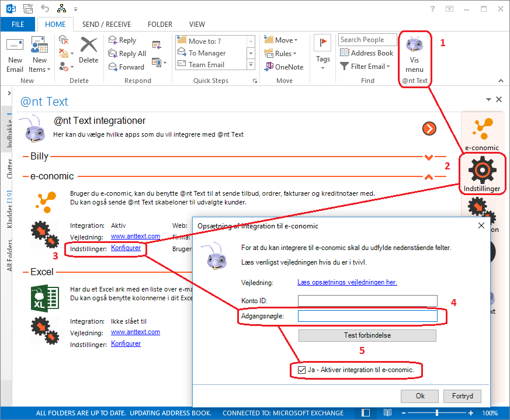Click the Meeting reply icon in Respond group

click(x=157, y=44)
